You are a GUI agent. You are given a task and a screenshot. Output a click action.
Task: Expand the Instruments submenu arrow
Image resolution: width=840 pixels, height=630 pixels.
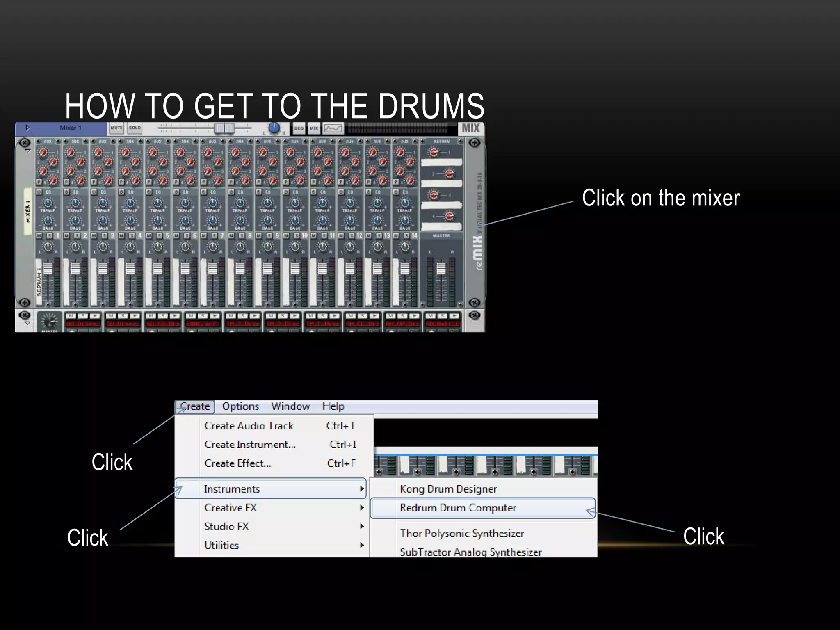(x=361, y=489)
